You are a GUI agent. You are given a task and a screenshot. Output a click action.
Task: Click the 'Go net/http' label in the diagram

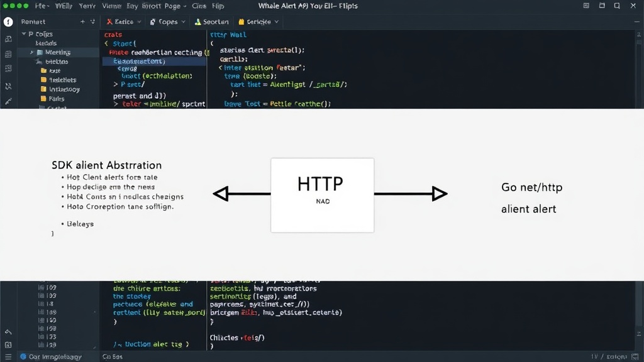click(x=532, y=187)
